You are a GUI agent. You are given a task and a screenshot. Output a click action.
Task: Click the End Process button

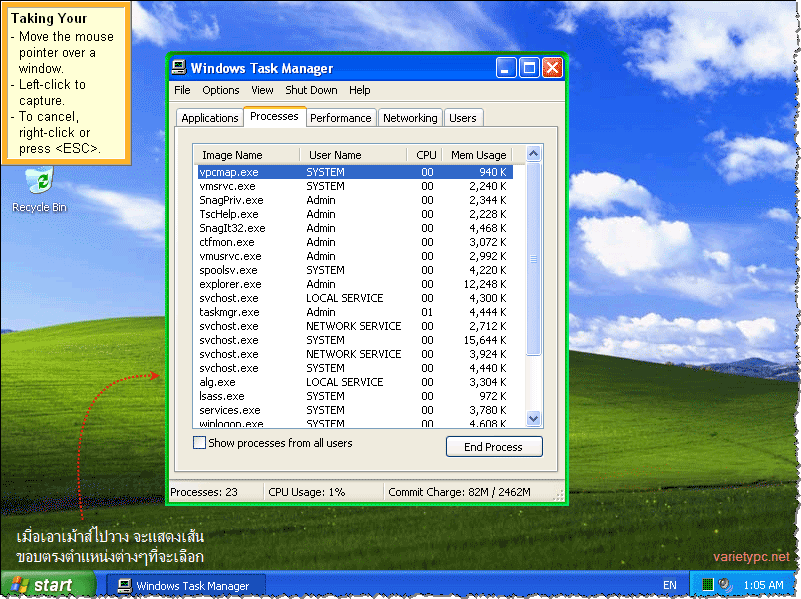click(494, 447)
